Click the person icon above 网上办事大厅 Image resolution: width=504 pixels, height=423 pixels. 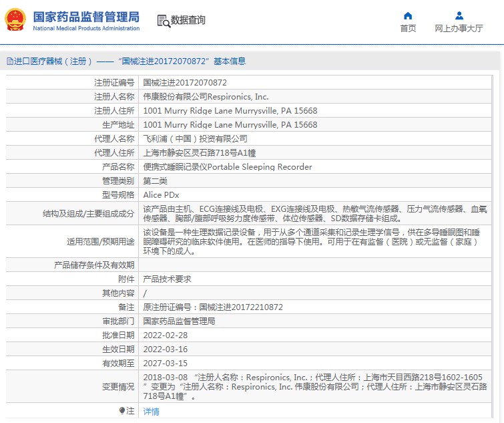point(459,15)
